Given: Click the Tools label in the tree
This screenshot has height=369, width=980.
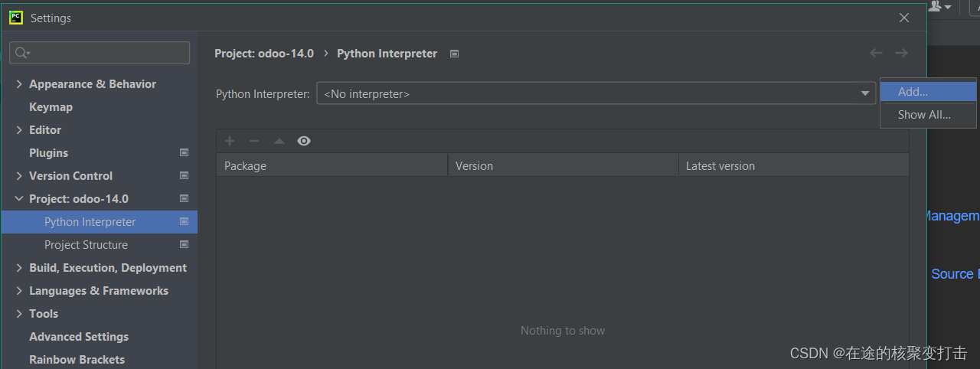Looking at the screenshot, I should 44,314.
